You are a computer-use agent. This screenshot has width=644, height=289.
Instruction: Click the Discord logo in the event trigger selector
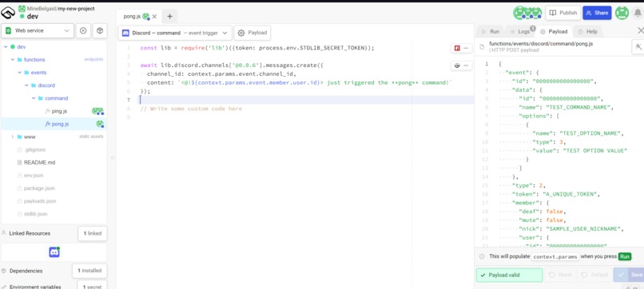[x=125, y=33]
